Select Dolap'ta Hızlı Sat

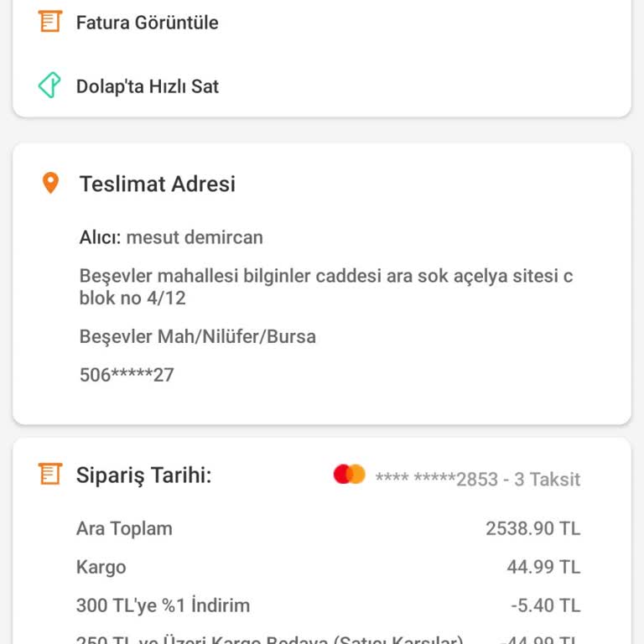point(147,86)
